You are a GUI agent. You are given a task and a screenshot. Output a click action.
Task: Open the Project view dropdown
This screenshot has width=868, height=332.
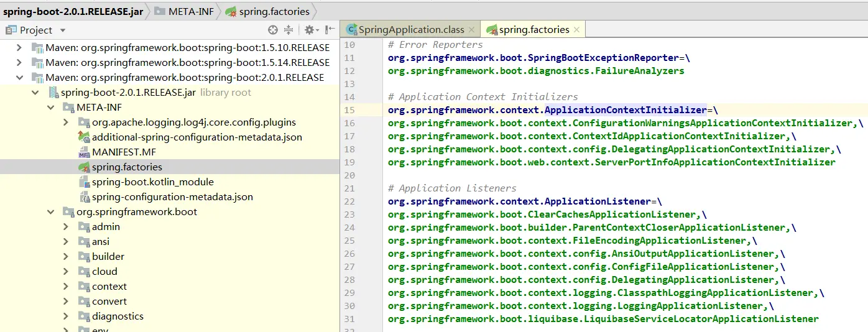point(62,30)
